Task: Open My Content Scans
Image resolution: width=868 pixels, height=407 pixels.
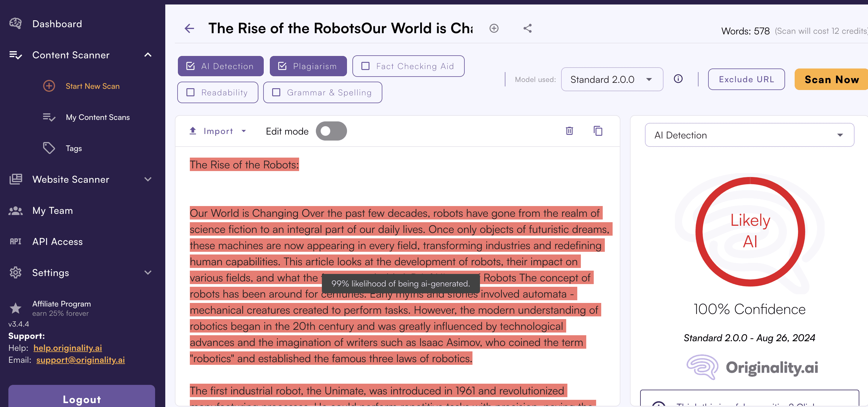Action: pos(97,117)
